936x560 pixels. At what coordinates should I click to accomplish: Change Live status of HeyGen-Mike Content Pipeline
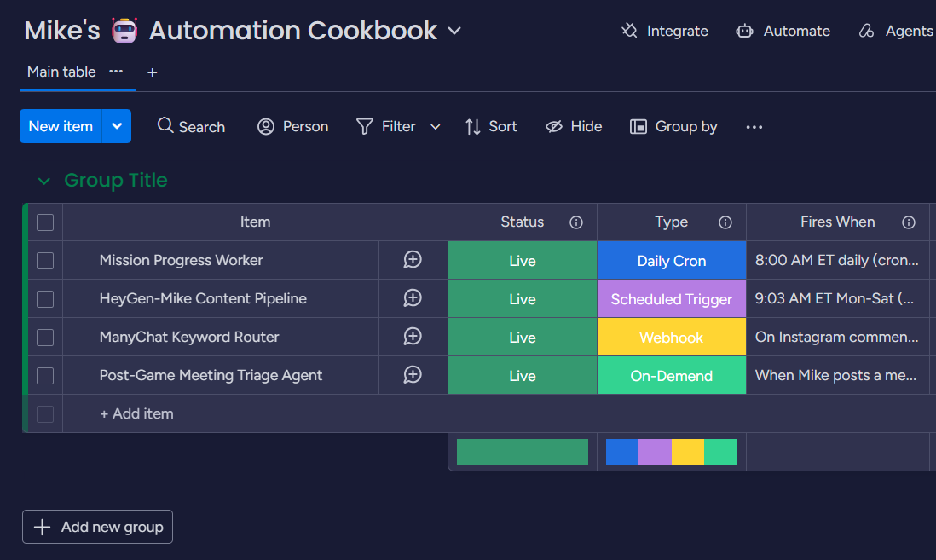pyautogui.click(x=523, y=298)
